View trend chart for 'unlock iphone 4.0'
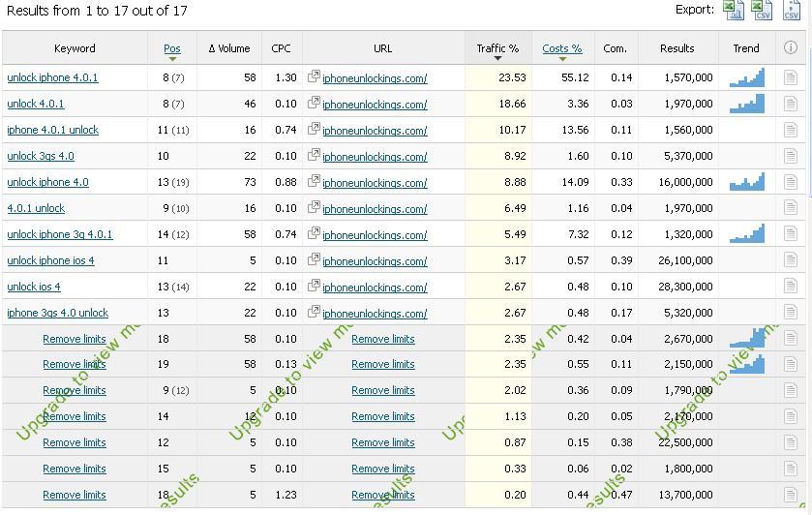 tap(746, 182)
